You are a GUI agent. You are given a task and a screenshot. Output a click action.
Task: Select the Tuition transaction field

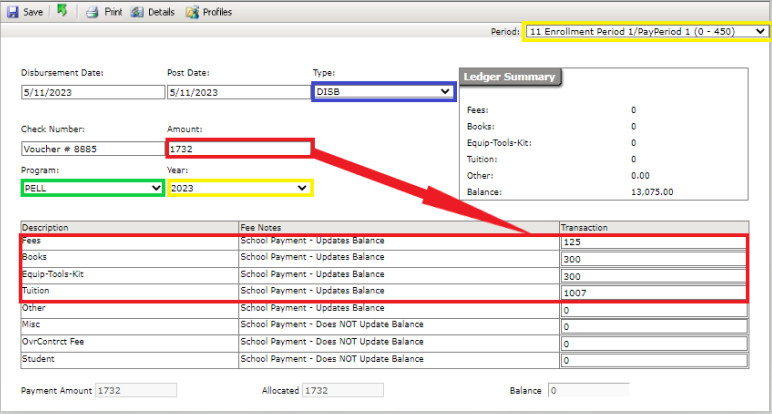[x=654, y=293]
